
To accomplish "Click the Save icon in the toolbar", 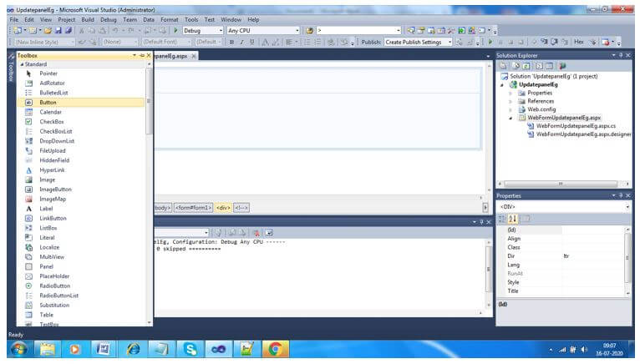I will (58, 31).
